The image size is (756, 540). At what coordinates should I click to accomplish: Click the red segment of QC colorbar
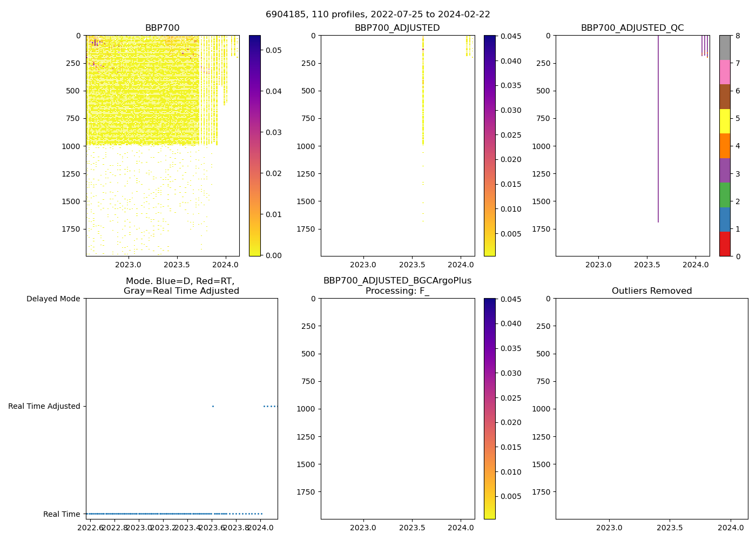click(725, 244)
